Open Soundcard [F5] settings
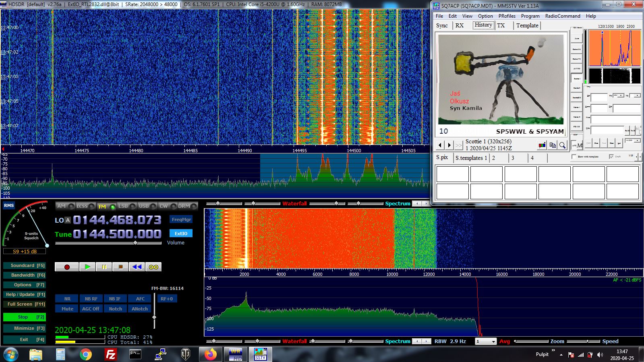Image resolution: width=644 pixels, height=362 pixels. tap(25, 266)
